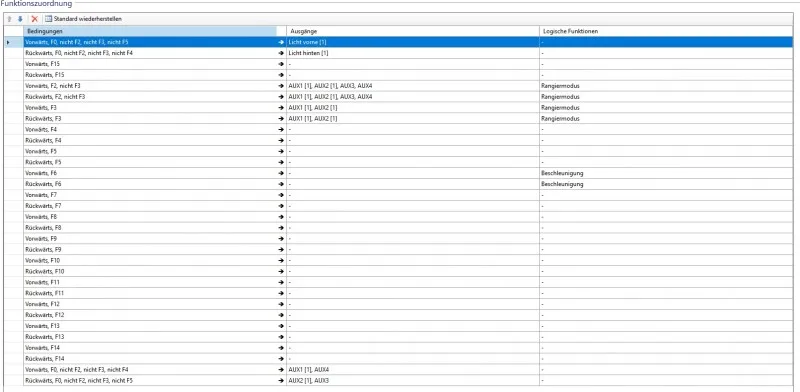The image size is (800, 392).
Task: Move selected row up with arrow icon
Action: click(9, 19)
